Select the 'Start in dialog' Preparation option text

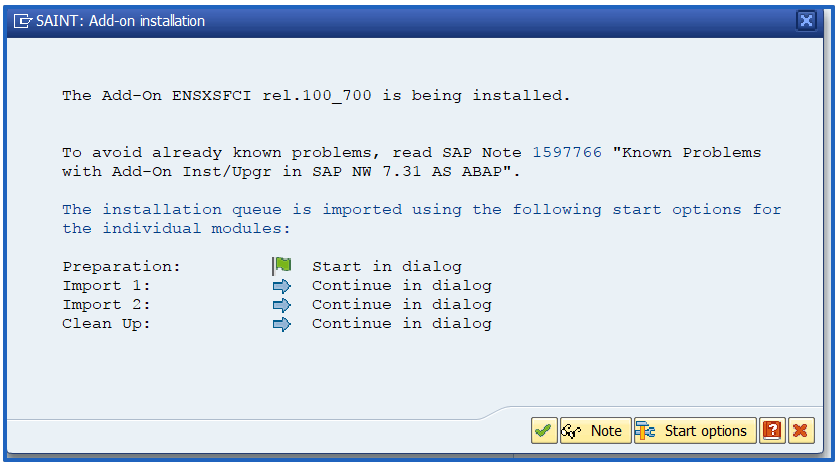[387, 266]
